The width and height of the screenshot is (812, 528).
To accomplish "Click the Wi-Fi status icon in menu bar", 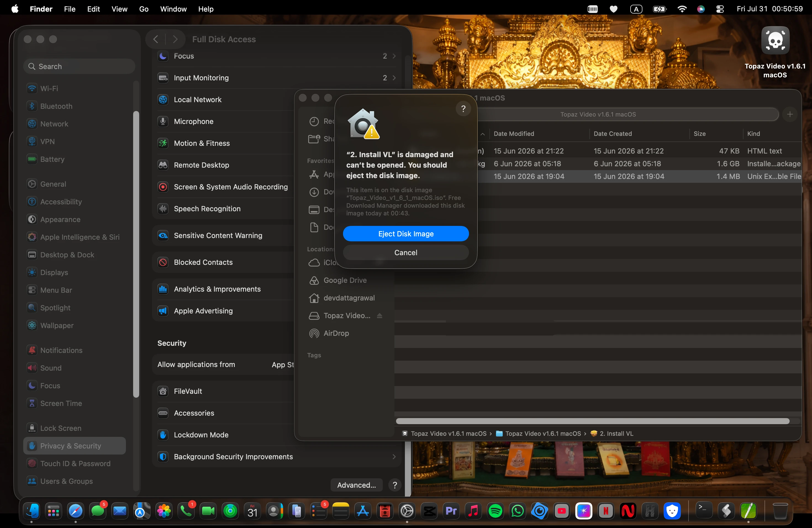I will click(682, 9).
